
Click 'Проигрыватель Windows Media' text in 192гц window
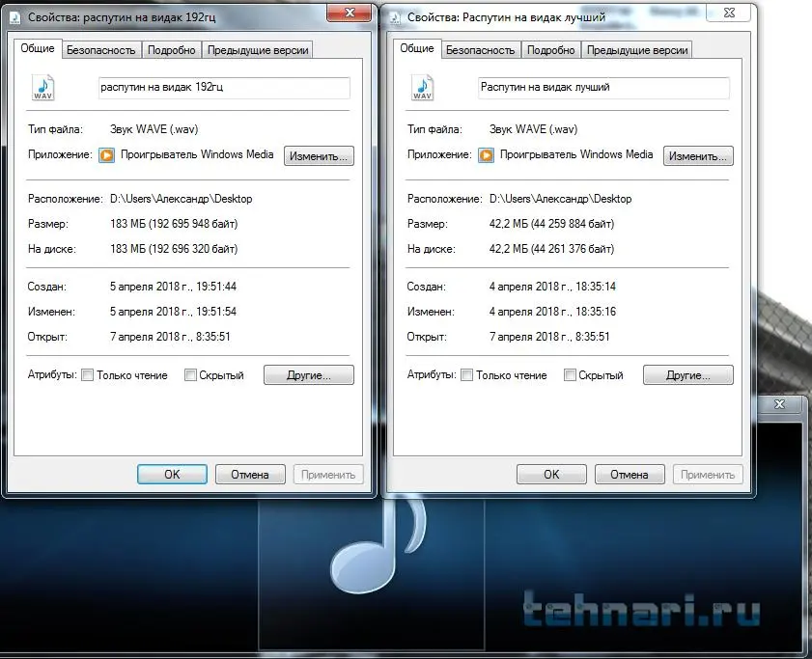point(197,154)
